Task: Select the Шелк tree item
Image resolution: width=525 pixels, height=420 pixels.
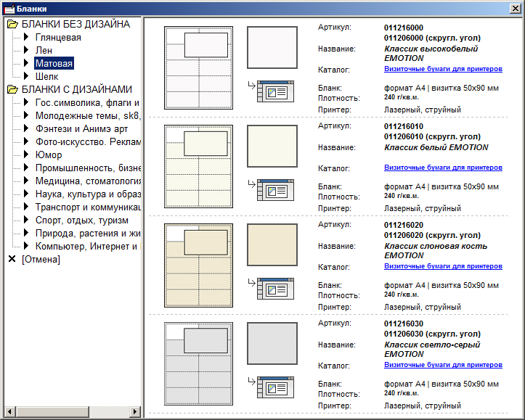Action: coord(47,77)
